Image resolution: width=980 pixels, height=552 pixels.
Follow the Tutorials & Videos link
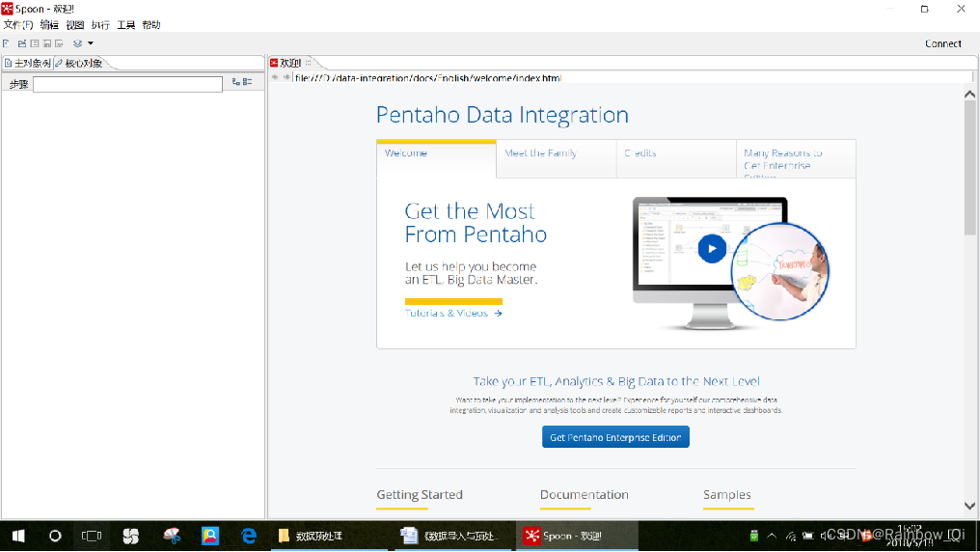tap(453, 314)
